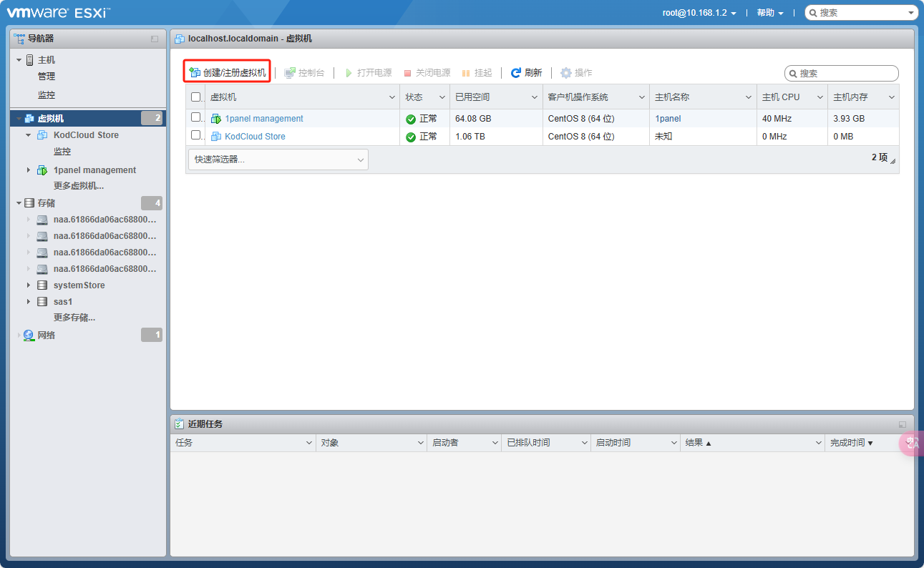924x568 pixels.
Task: Open the 对象 column dropdown in recent tasks
Action: pyautogui.click(x=421, y=443)
